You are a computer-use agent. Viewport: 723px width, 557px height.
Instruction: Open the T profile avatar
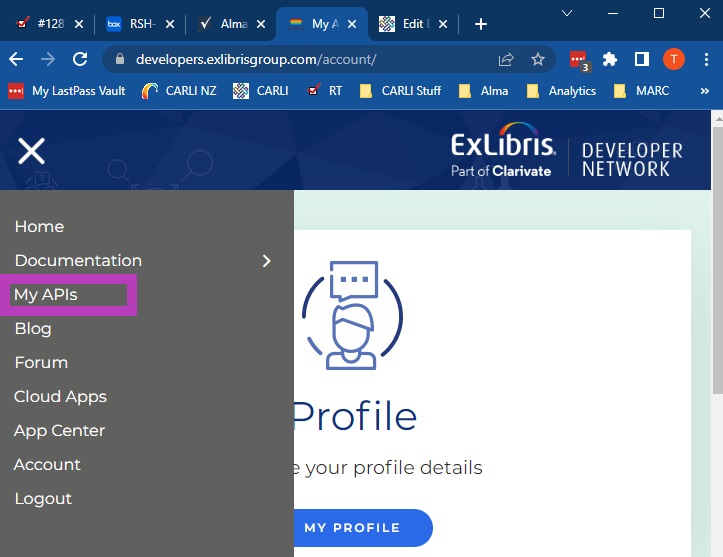(x=674, y=59)
